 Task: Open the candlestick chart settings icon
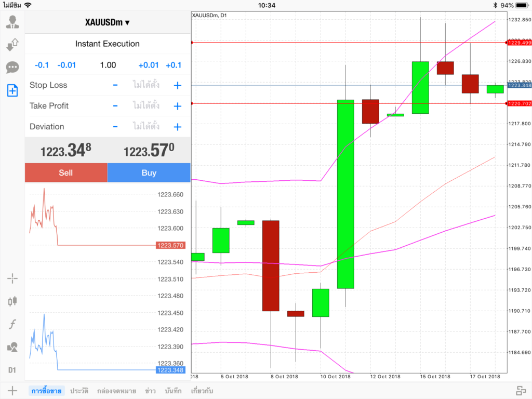[12, 301]
